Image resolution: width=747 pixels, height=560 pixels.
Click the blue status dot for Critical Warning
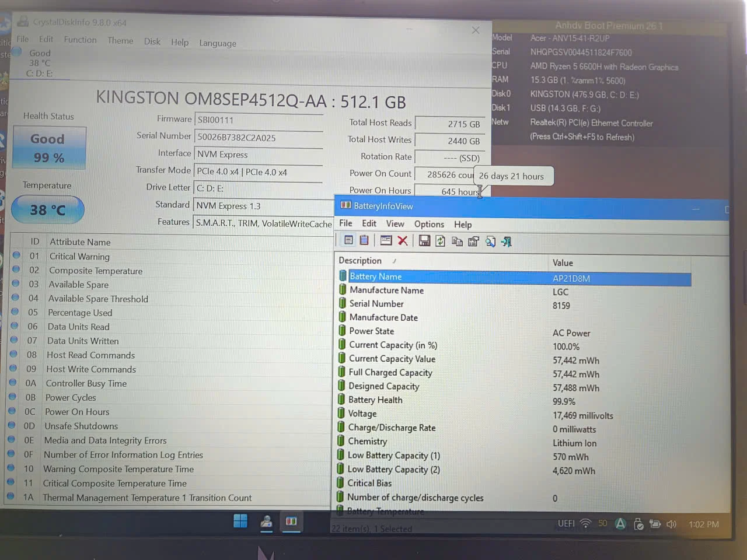click(x=16, y=256)
